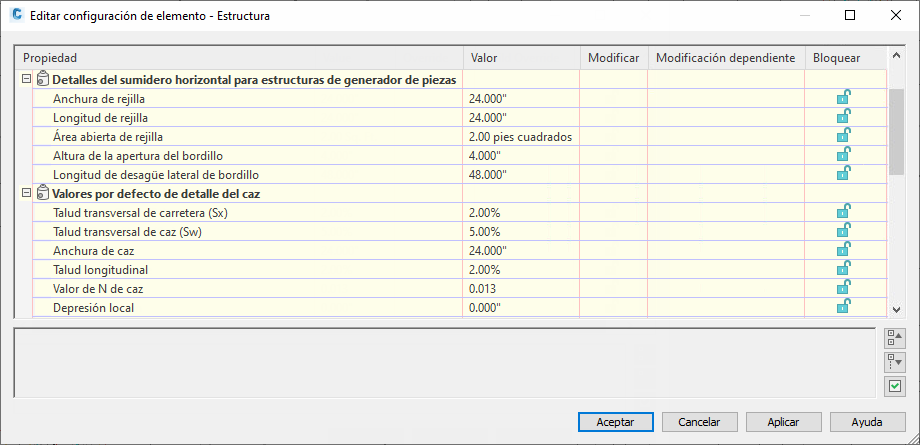Viewport: 920px width, 445px height.
Task: Click lock icon for Valor de N de caz
Action: 844,288
